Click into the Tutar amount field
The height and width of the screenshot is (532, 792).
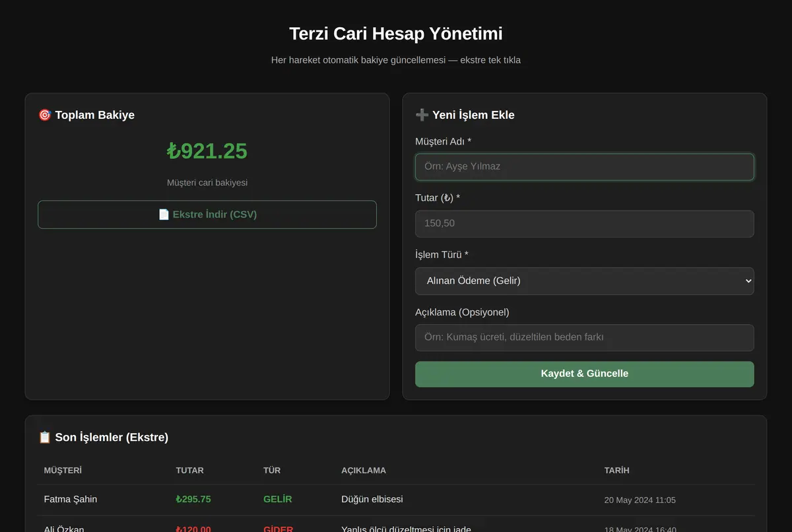pos(585,224)
